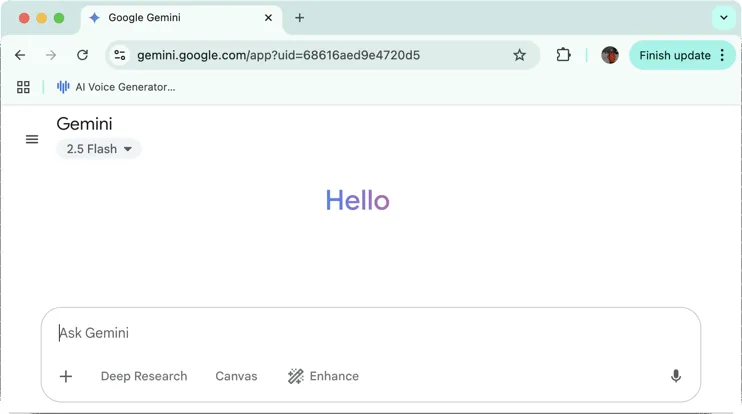Reload the Gemini page

coord(82,55)
